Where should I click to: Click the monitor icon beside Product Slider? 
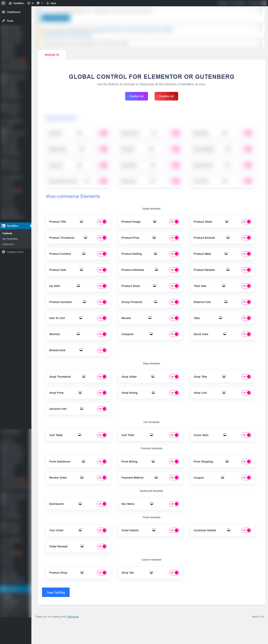[227, 221]
